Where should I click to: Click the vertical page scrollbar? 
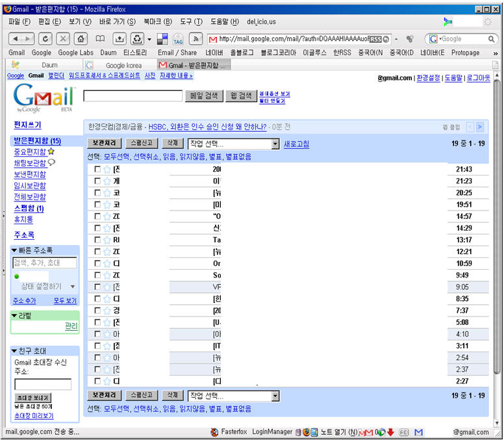(x=497, y=225)
